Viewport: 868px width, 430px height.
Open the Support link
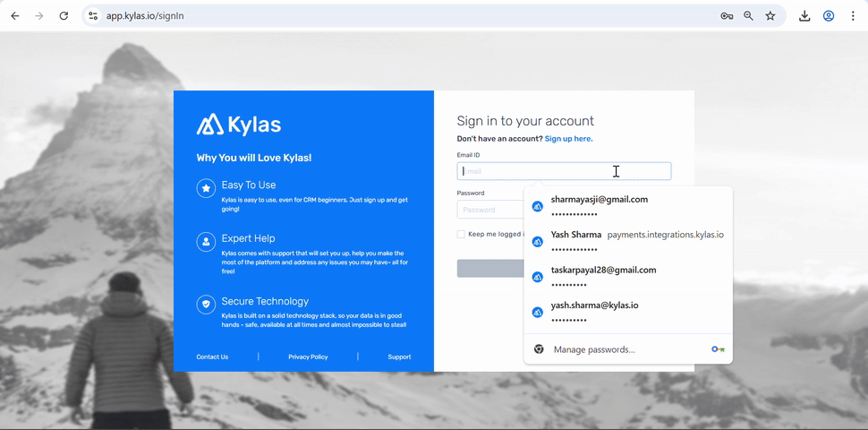[x=399, y=357]
